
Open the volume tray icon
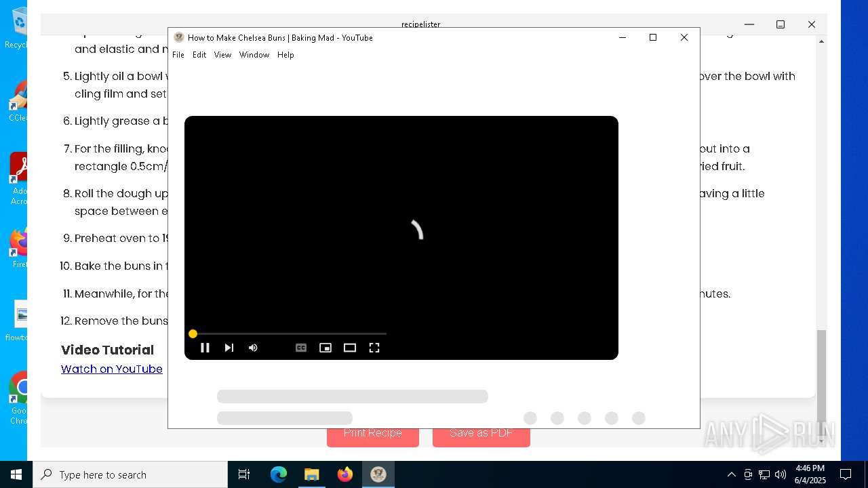781,474
